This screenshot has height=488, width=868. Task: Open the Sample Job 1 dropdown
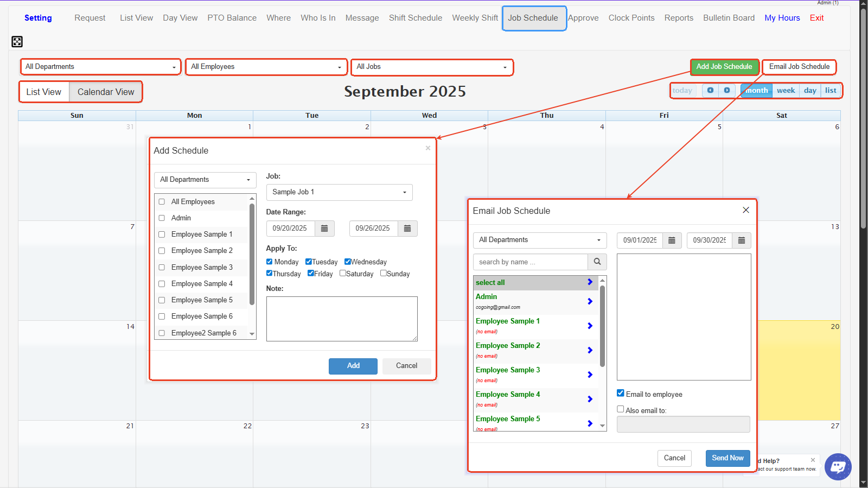(x=339, y=192)
